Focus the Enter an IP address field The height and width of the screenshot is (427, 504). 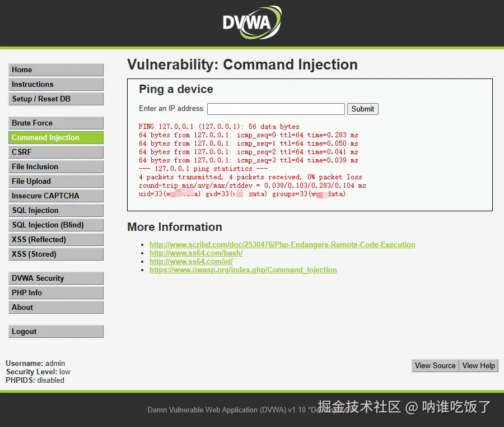tap(276, 109)
